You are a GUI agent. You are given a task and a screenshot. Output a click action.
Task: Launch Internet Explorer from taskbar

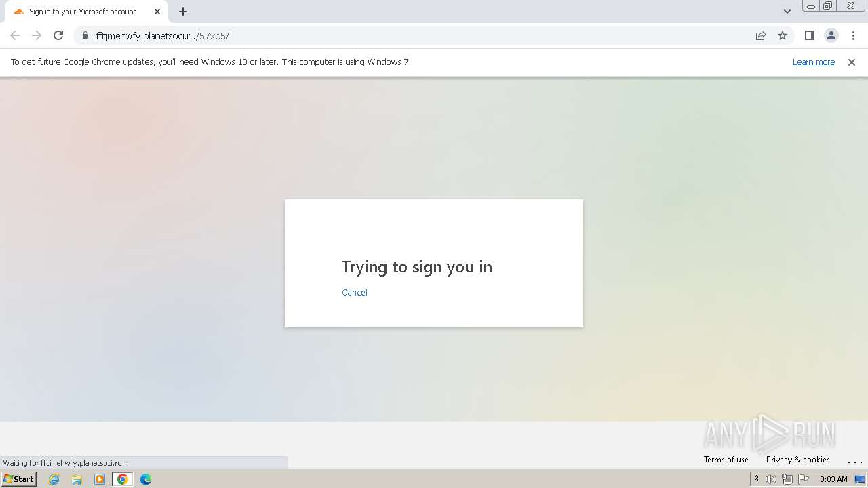point(54,479)
